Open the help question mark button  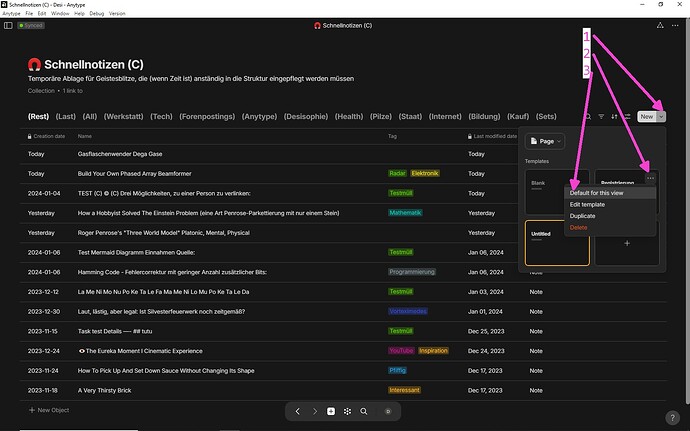point(672,417)
